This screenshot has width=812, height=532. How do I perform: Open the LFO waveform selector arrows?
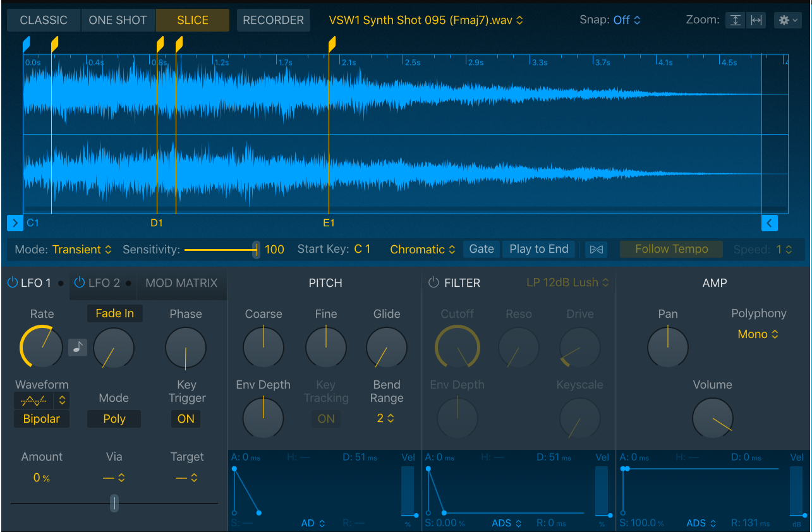[62, 400]
